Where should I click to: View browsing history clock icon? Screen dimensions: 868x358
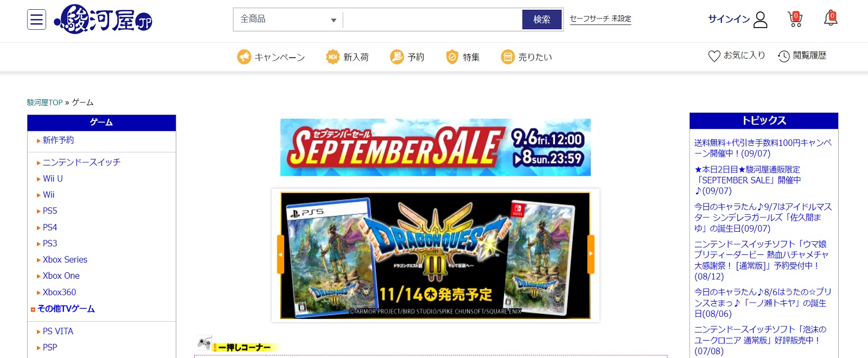783,56
